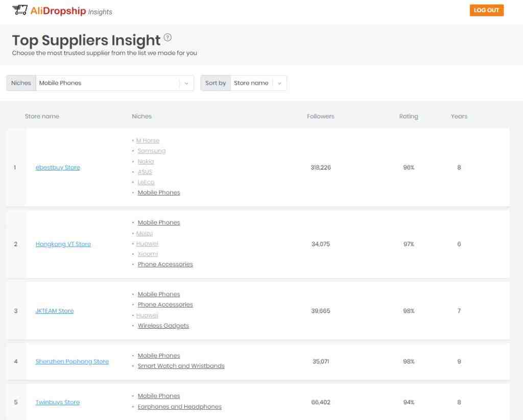The width and height of the screenshot is (523, 420).
Task: Expand the Niches dropdown chevron arrow
Action: [x=186, y=83]
